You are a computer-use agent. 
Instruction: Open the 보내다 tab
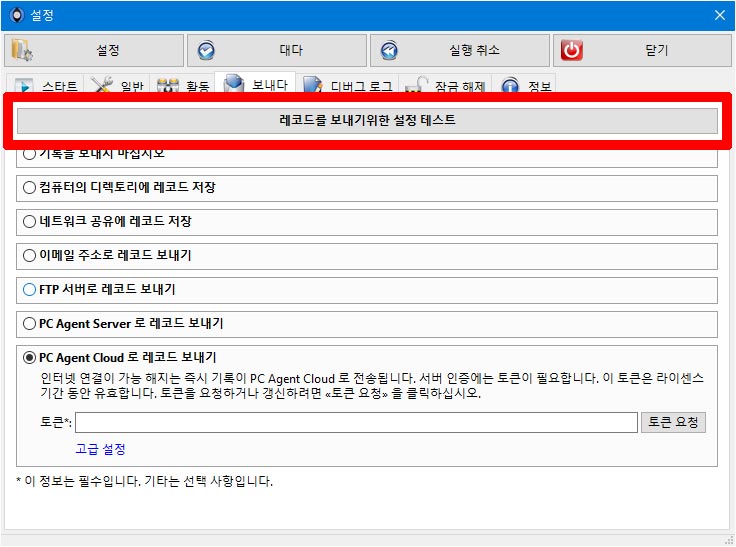click(255, 84)
